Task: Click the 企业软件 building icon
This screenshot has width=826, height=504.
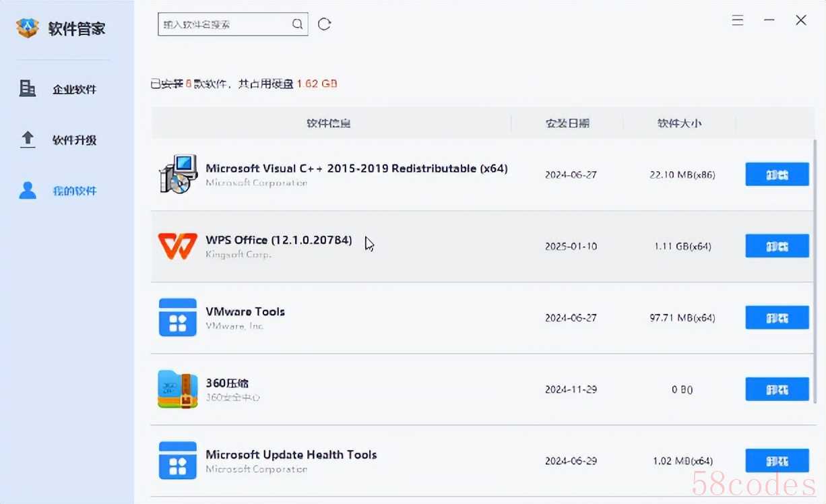Action: pyautogui.click(x=28, y=88)
